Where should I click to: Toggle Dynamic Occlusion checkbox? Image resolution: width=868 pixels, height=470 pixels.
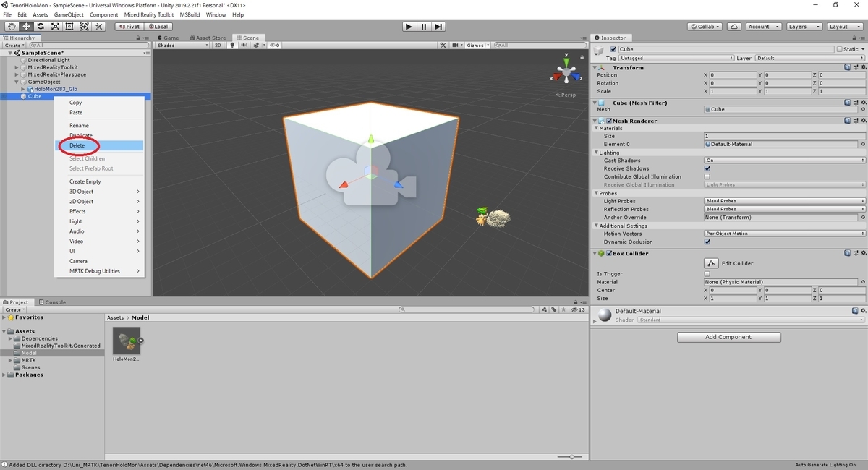[x=707, y=242]
